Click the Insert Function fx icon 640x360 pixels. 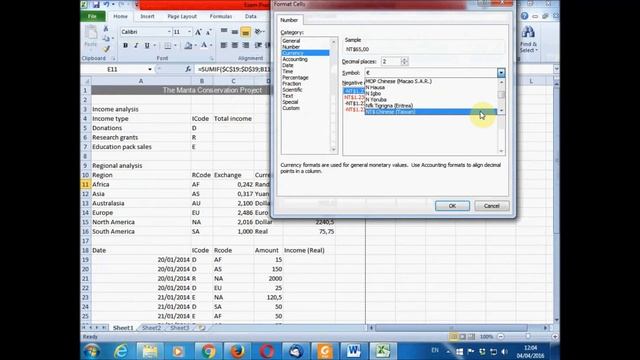coord(188,69)
